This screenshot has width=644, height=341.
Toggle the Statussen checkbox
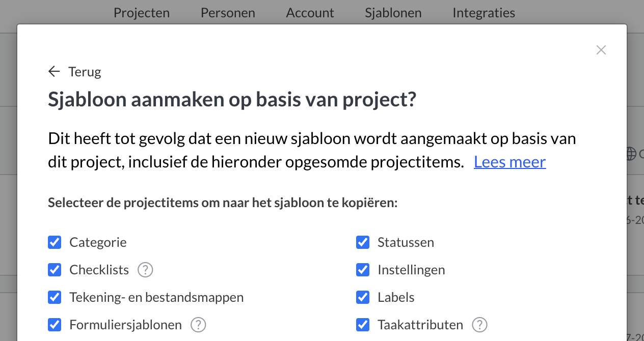click(x=363, y=242)
